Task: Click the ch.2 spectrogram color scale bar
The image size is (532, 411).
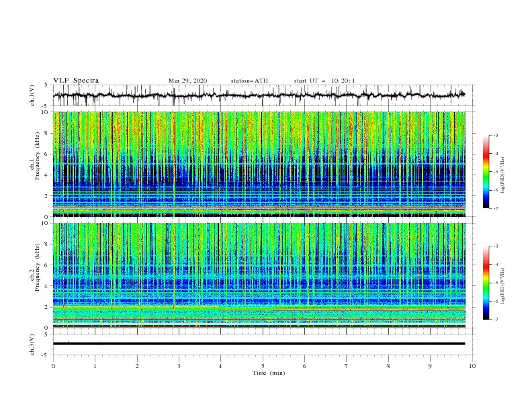Action: point(486,283)
